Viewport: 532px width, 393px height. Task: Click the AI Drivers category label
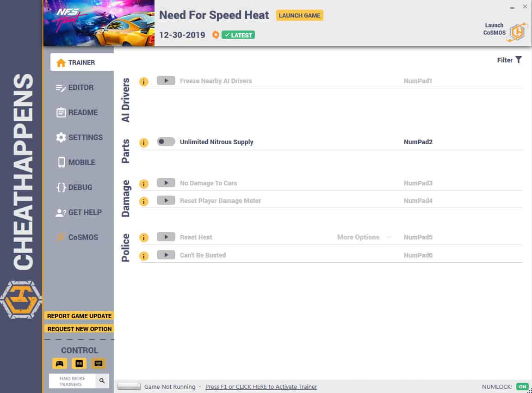(125, 100)
